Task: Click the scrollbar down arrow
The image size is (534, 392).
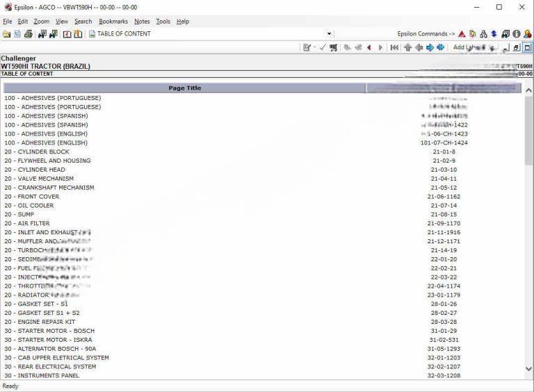Action: pos(528,369)
